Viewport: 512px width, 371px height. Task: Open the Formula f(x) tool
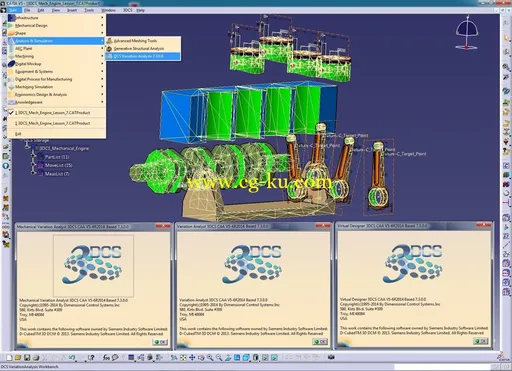tap(106, 358)
